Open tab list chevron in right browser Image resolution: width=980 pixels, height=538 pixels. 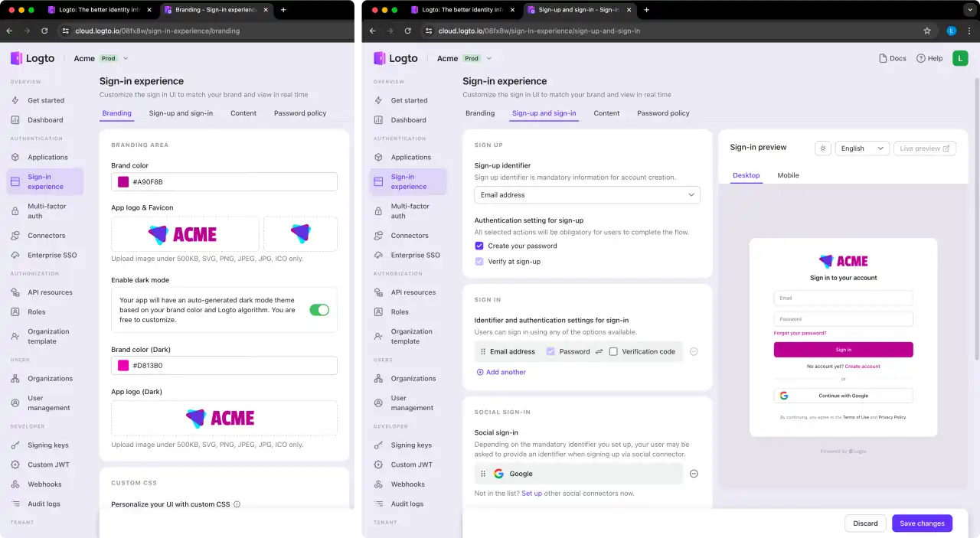(969, 10)
